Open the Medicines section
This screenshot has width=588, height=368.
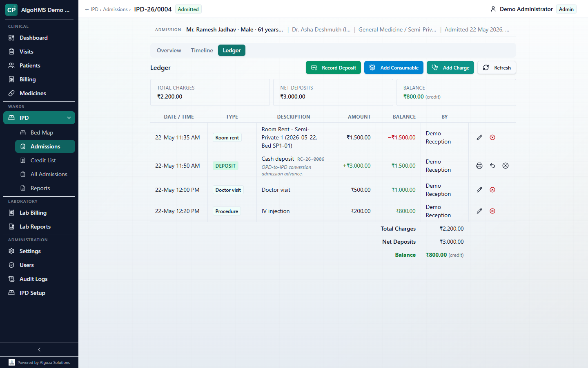(x=39, y=93)
